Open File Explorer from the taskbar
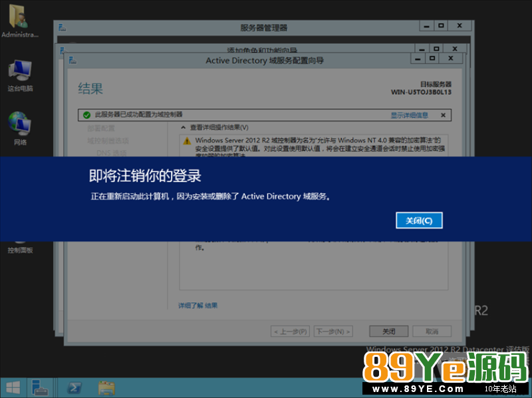 (x=106, y=388)
